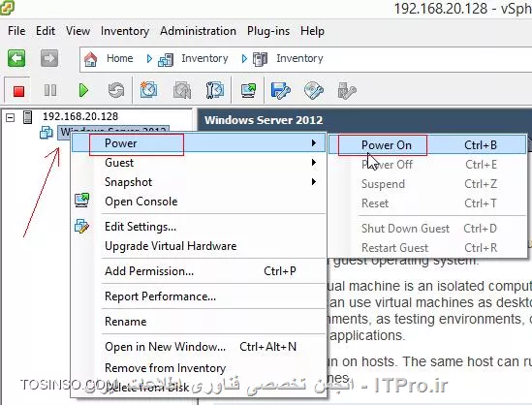Click the Reset virtual machine toolbar icon
532x405 pixels.
tap(116, 90)
